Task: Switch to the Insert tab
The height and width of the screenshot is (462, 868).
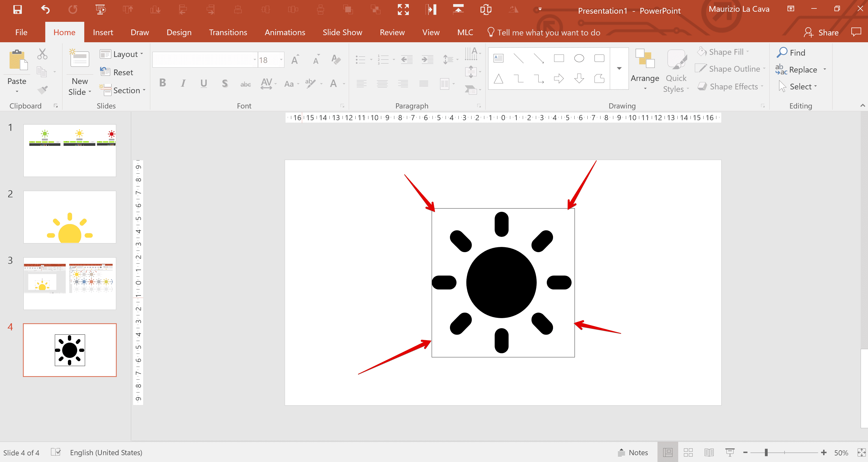Action: (x=103, y=32)
